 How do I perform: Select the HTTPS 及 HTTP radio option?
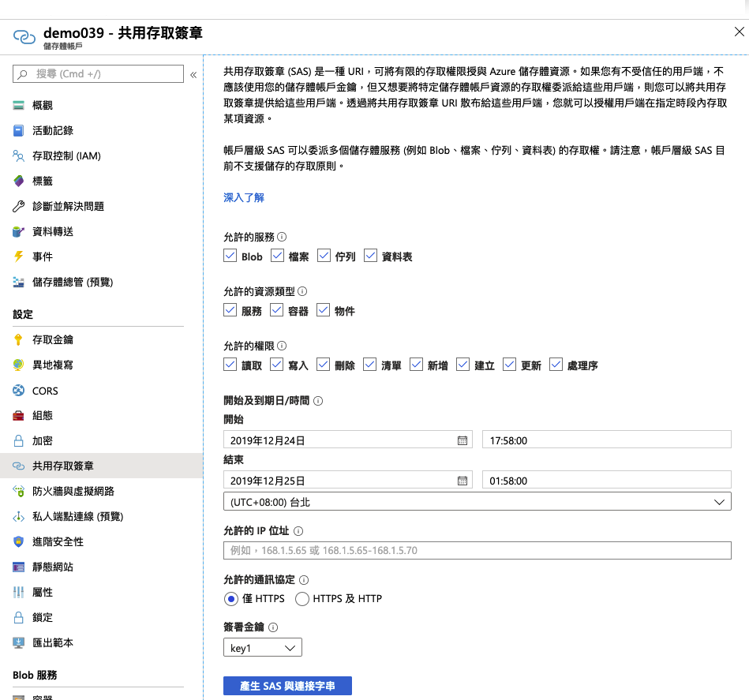(x=302, y=599)
